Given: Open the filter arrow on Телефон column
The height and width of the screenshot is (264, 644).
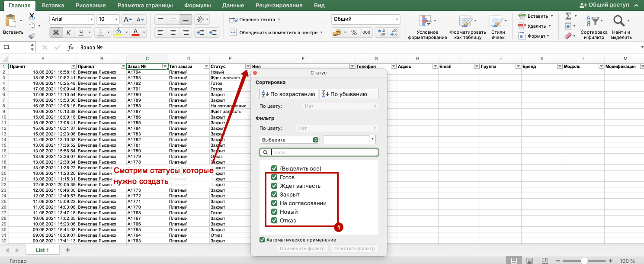Looking at the screenshot, I should click(394, 66).
